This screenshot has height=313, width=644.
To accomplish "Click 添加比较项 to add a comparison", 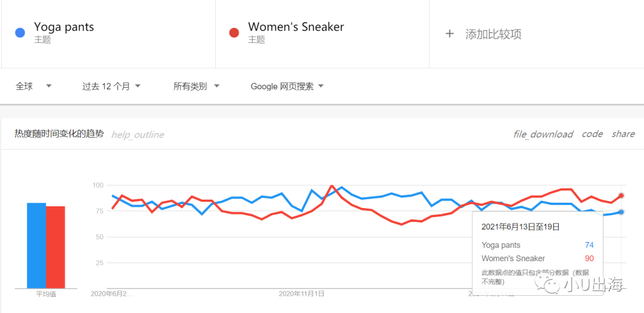I will click(x=493, y=34).
